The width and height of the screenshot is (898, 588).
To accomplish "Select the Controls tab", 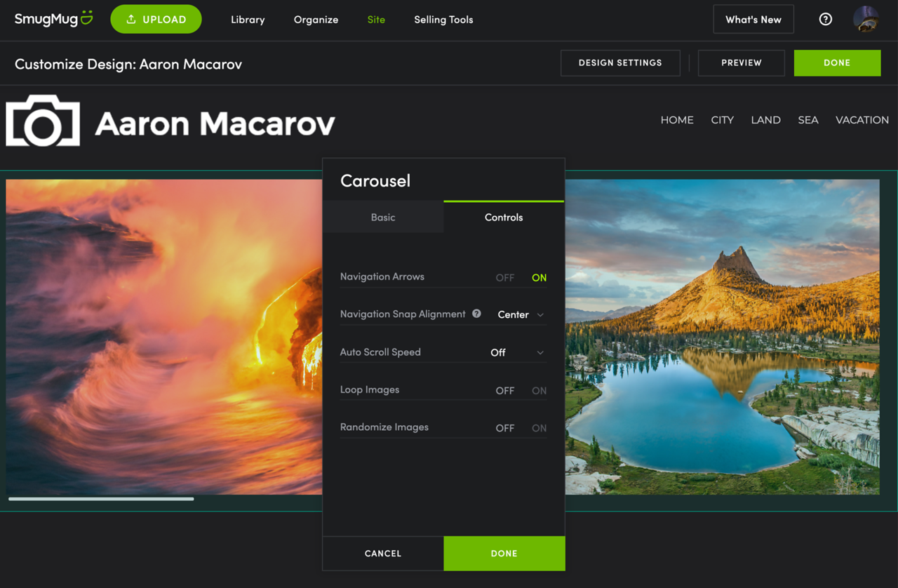I will point(504,218).
